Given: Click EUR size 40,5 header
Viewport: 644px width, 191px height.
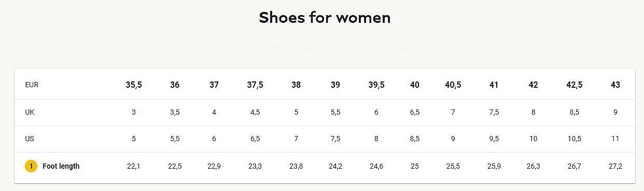Looking at the screenshot, I should coord(453,85).
